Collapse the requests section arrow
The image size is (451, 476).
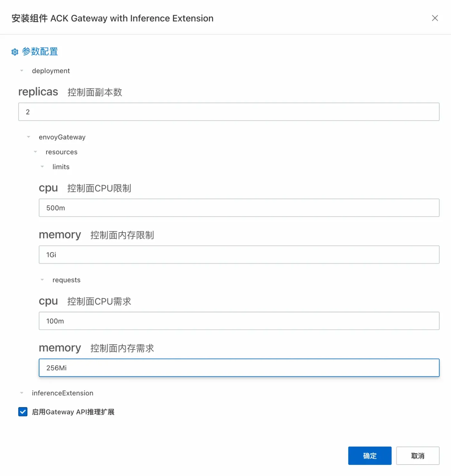(x=42, y=280)
